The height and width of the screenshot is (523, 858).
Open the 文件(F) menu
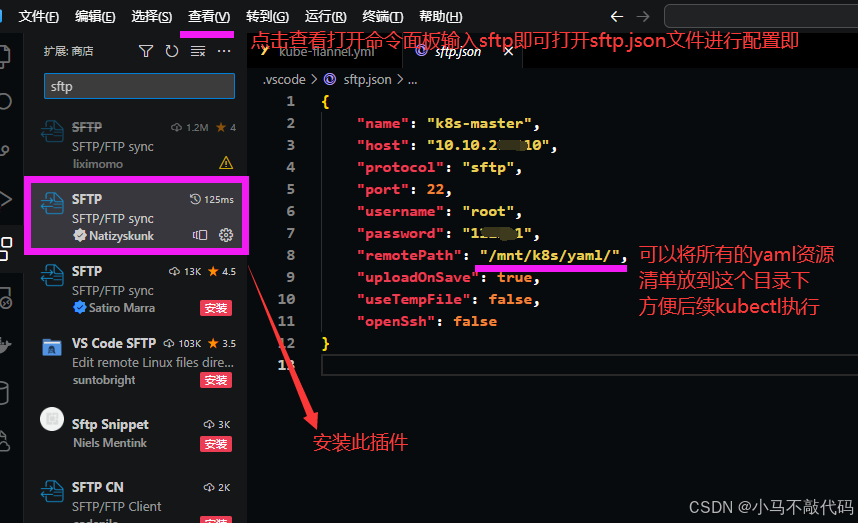point(38,16)
